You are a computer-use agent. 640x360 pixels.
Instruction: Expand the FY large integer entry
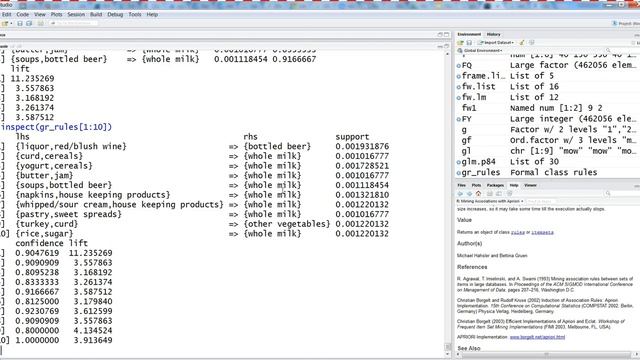point(459,119)
